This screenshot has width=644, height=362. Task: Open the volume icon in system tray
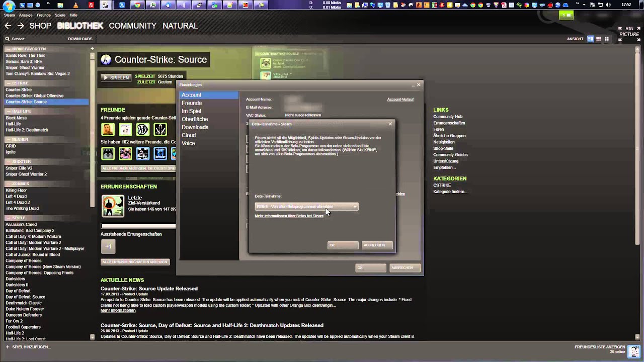point(609,5)
